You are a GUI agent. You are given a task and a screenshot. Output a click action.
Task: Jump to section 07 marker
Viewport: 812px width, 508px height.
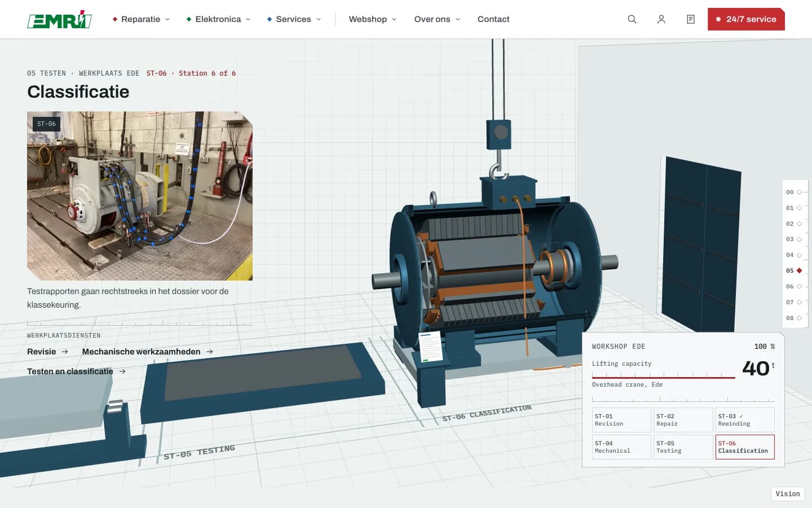tap(794, 303)
